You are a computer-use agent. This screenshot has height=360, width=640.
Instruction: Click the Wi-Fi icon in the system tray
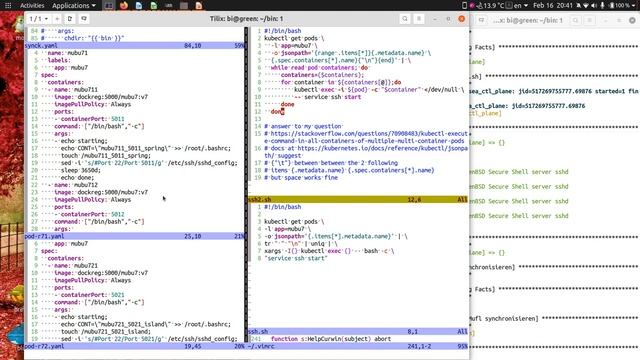pos(587,5)
